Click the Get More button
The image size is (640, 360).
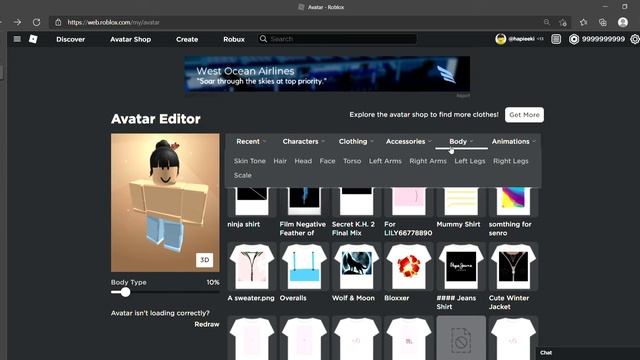pos(524,115)
